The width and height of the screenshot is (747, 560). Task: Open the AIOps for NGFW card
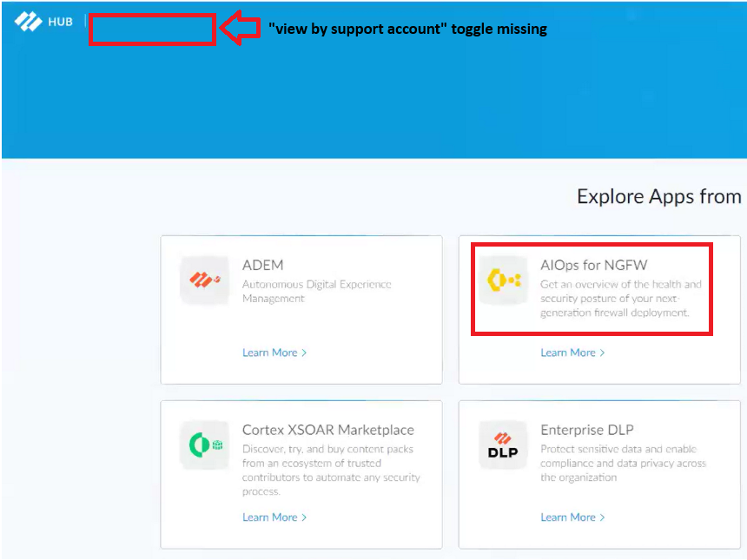point(598,309)
